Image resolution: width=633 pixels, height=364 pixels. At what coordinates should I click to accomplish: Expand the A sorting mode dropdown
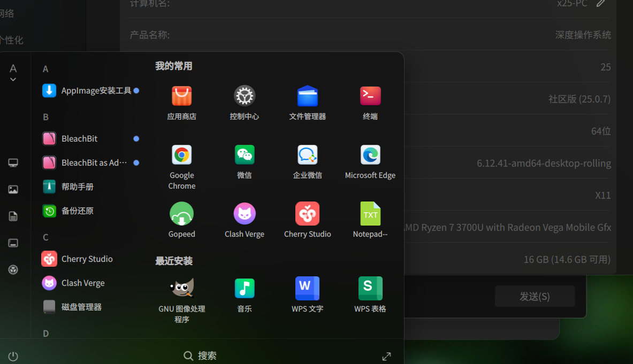13,73
